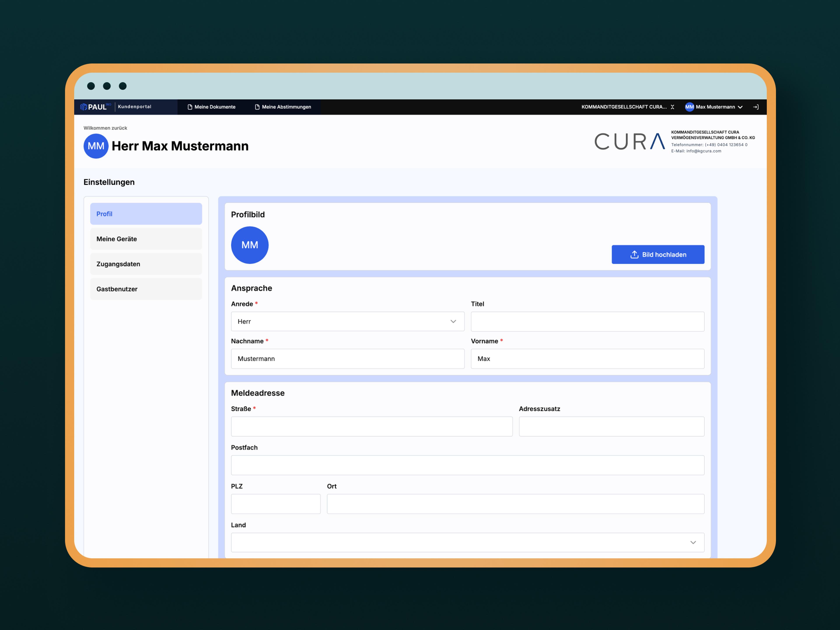Open the Gastbenutzer section
This screenshot has height=630, width=840.
pos(146,289)
